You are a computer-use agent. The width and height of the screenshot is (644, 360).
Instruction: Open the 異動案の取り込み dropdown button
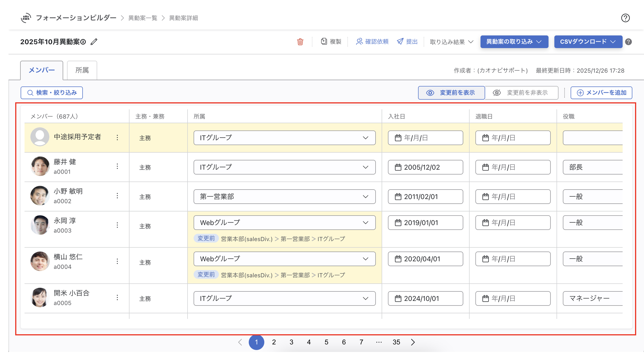tap(514, 42)
